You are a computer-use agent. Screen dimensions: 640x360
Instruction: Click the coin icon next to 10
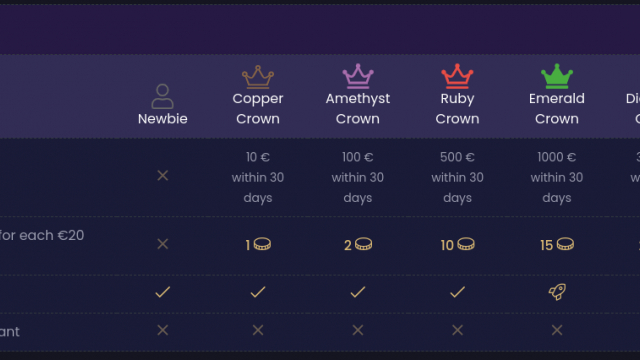[466, 244]
